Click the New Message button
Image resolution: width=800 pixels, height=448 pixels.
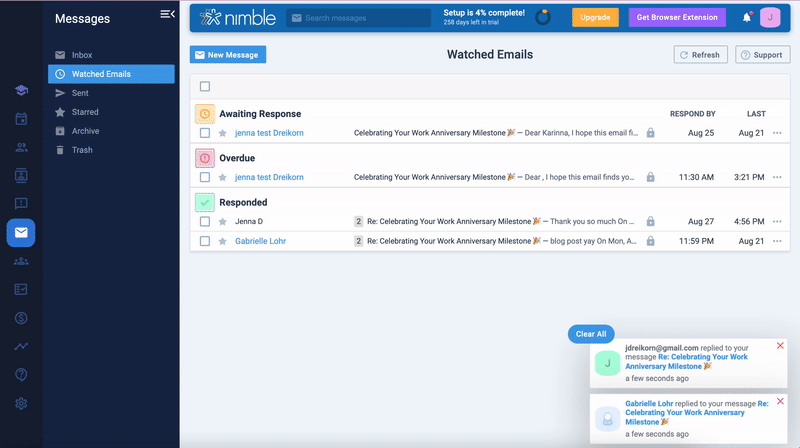click(x=228, y=55)
